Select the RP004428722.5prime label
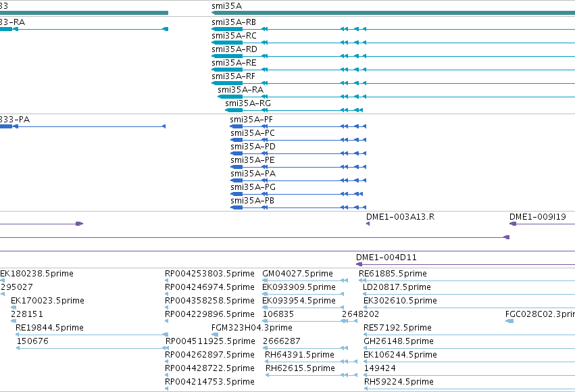The image size is (575, 392). [x=209, y=368]
